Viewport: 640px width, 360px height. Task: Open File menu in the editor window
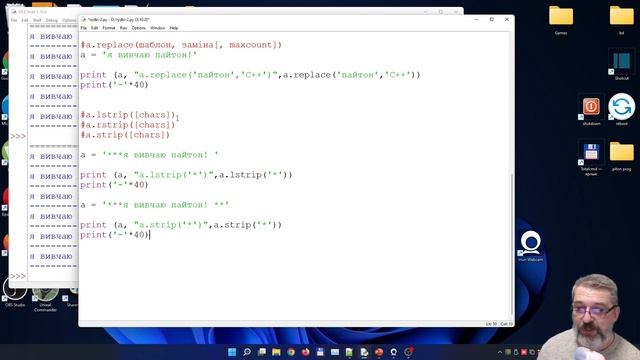coord(84,28)
